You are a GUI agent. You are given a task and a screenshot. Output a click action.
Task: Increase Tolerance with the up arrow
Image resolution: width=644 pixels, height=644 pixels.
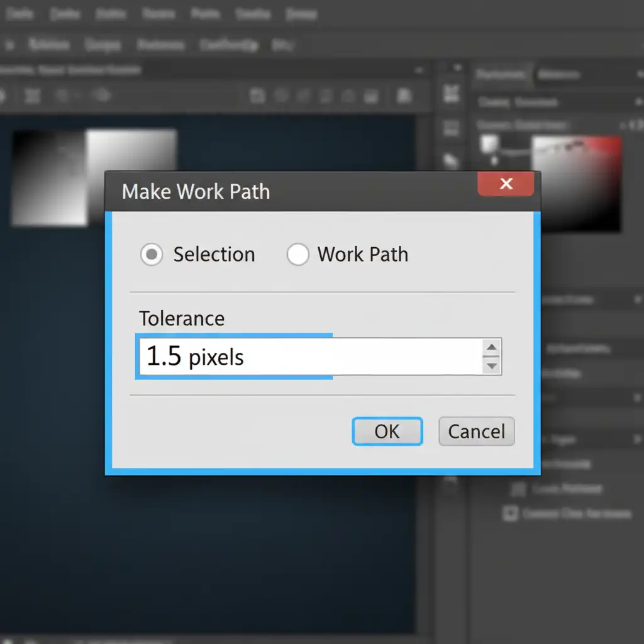(491, 348)
